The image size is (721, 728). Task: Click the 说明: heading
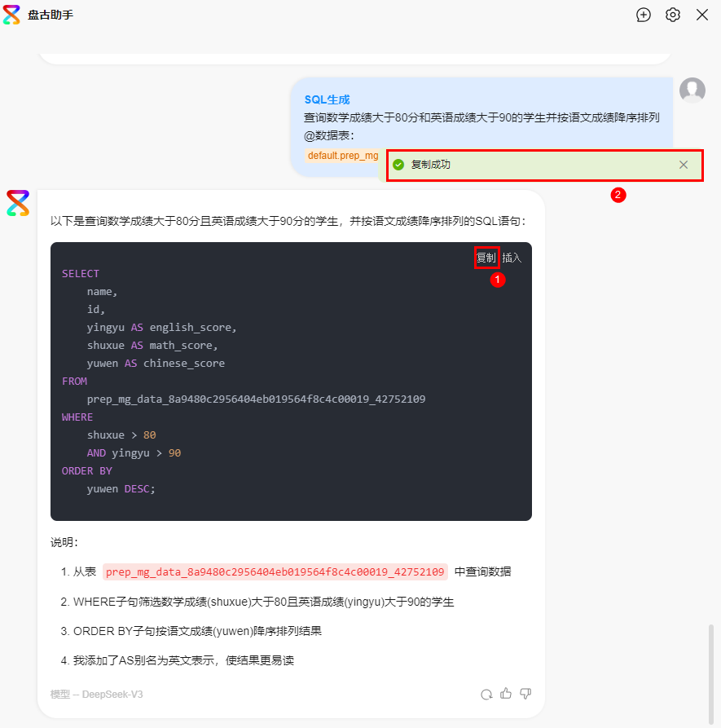(x=64, y=542)
